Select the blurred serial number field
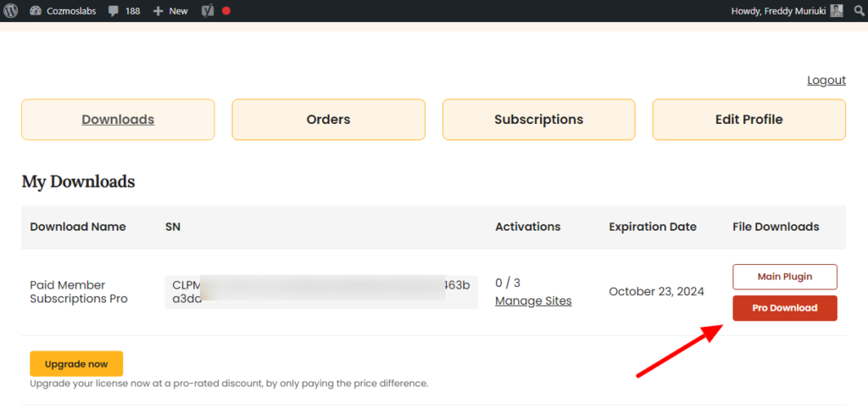This screenshot has height=415, width=868. point(321,292)
